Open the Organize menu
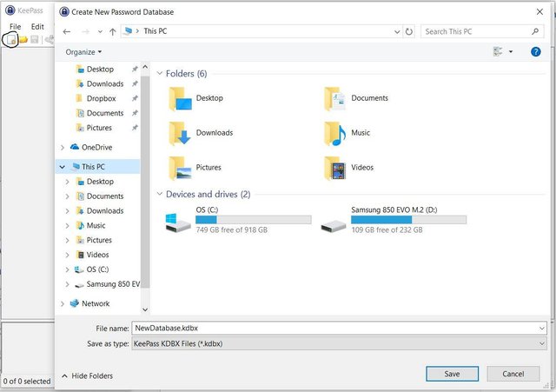This screenshot has width=556, height=392. (x=83, y=52)
